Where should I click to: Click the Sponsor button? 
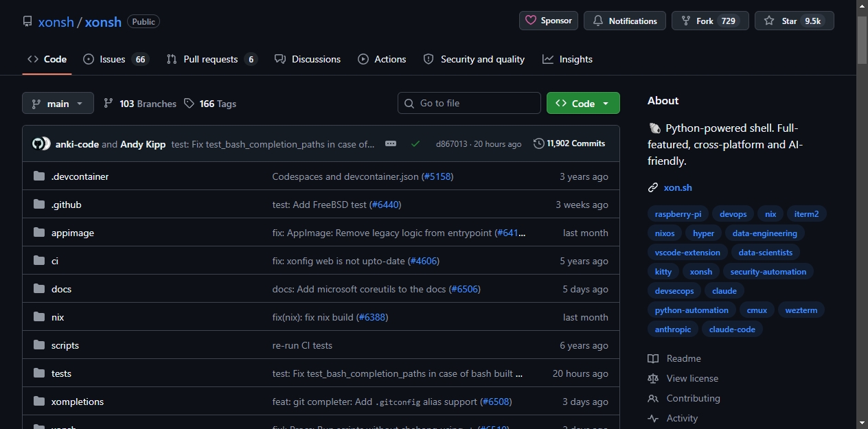pos(549,21)
